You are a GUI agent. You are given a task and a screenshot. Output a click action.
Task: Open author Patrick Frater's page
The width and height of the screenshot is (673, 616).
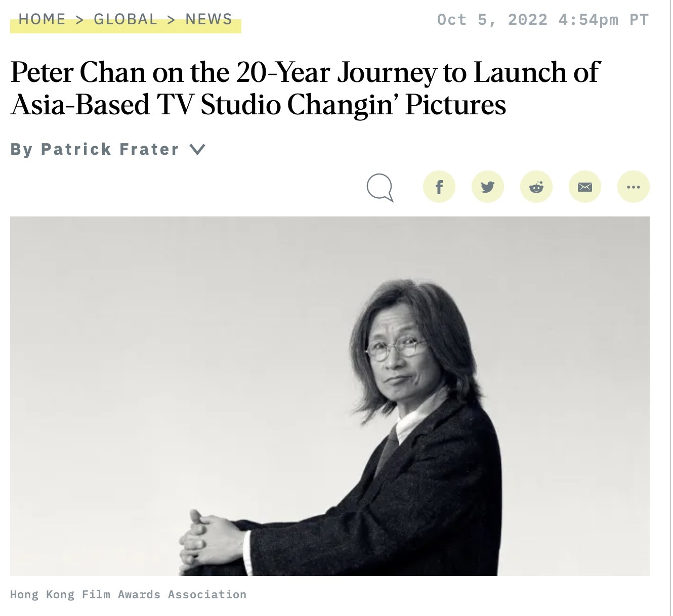[110, 149]
